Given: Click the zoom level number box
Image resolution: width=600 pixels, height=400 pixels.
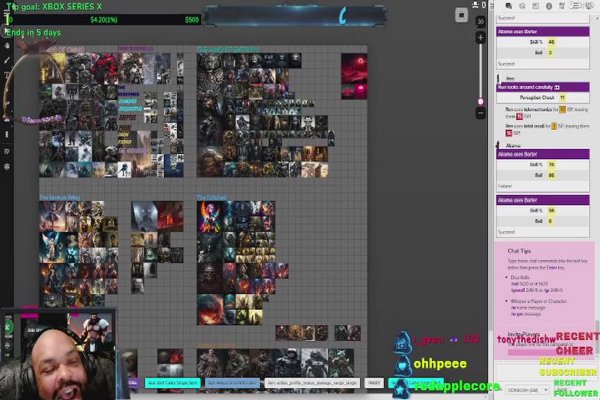Looking at the screenshot, I should click(481, 21).
